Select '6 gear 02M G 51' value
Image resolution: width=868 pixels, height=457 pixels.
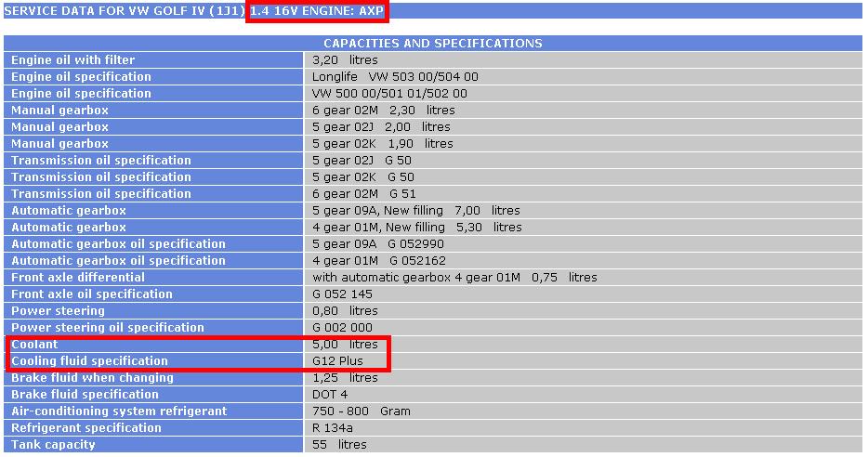click(364, 193)
